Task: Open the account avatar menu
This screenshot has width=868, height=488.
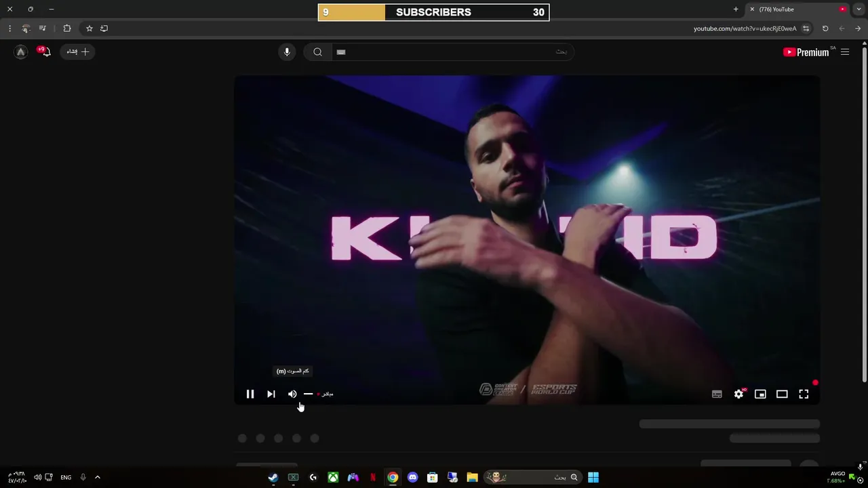Action: [21, 52]
